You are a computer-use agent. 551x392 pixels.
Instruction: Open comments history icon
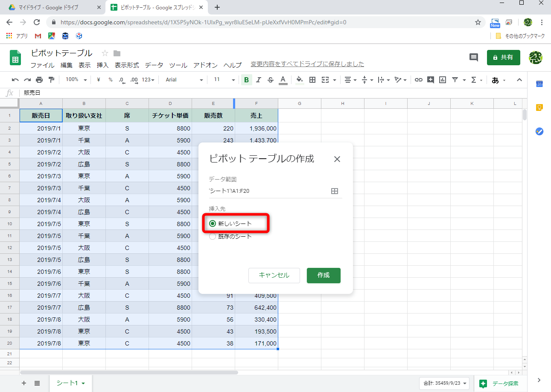474,57
